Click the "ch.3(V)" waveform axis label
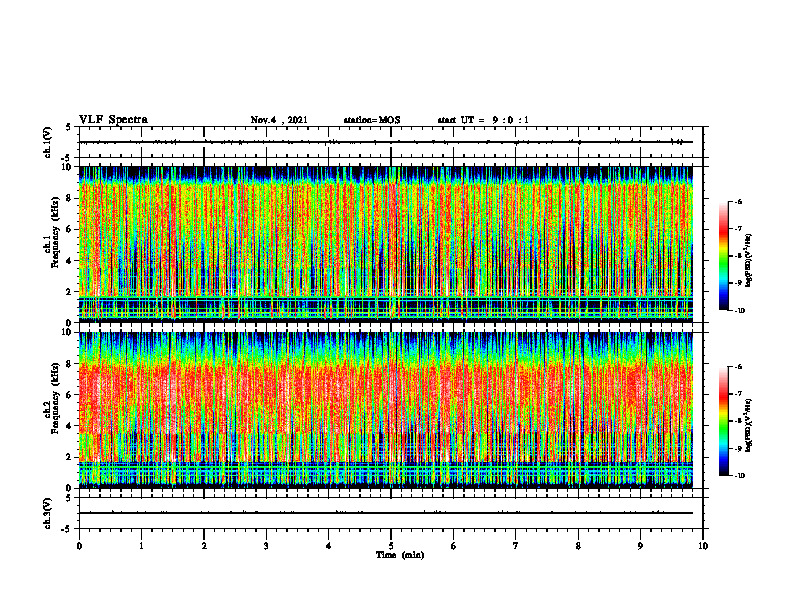 pyautogui.click(x=48, y=514)
